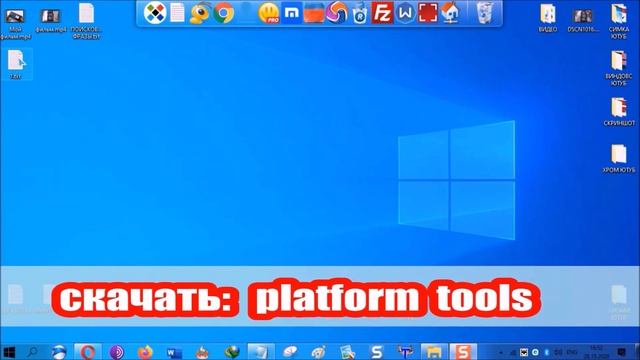Open the green globe download manager on the taskbar
Screen dimensions: 640x360
point(232,352)
